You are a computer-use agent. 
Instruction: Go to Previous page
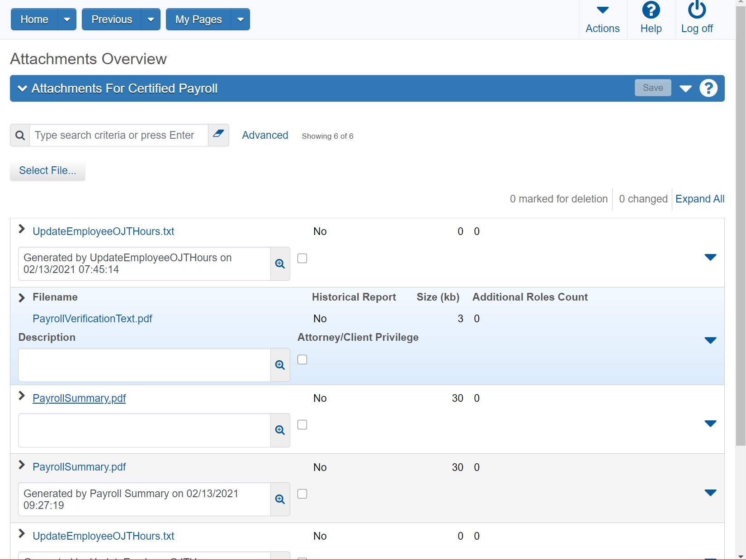[x=112, y=19]
